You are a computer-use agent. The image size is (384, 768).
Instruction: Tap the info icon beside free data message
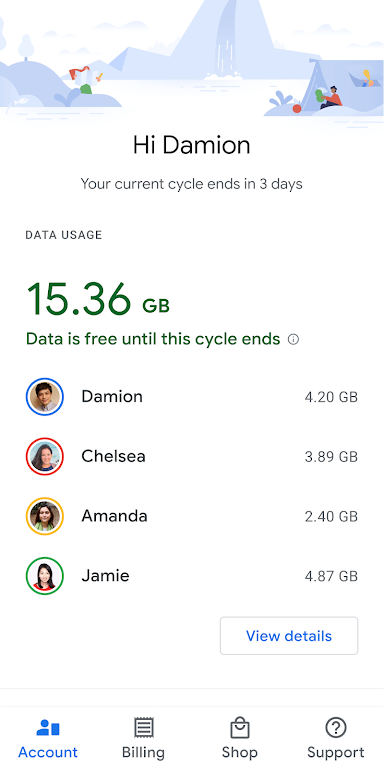[x=293, y=339]
